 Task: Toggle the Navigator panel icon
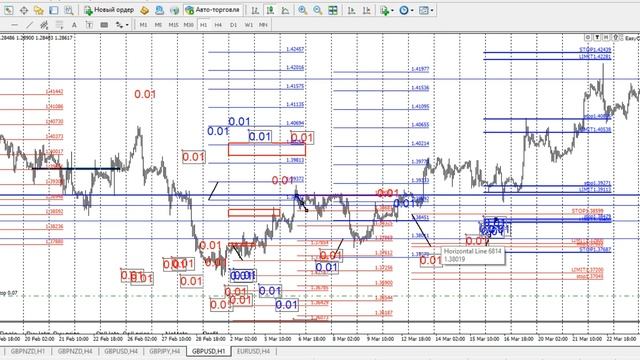pos(39,10)
